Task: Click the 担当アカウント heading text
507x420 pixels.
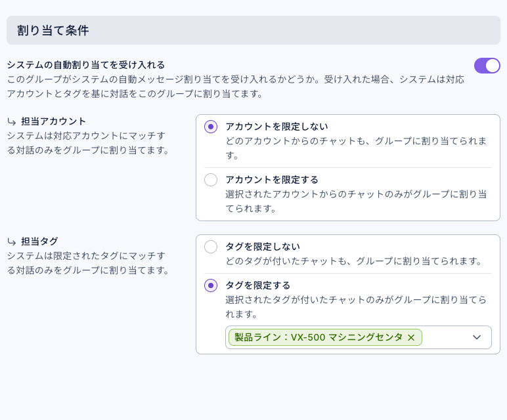Action: coord(53,121)
